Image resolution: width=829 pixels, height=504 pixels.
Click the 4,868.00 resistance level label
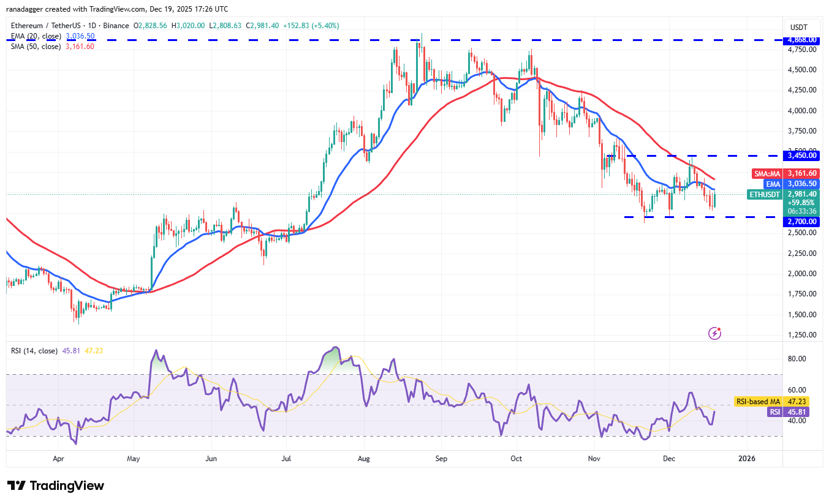coord(801,40)
